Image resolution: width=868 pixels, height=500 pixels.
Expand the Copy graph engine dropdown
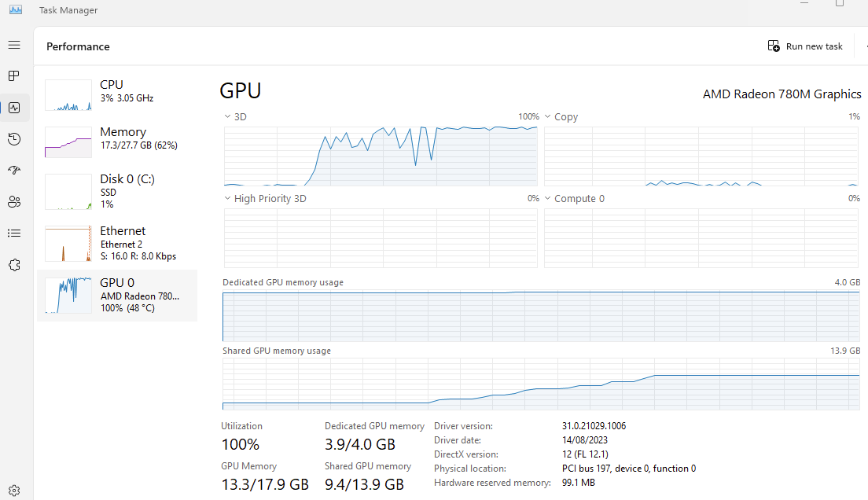548,116
